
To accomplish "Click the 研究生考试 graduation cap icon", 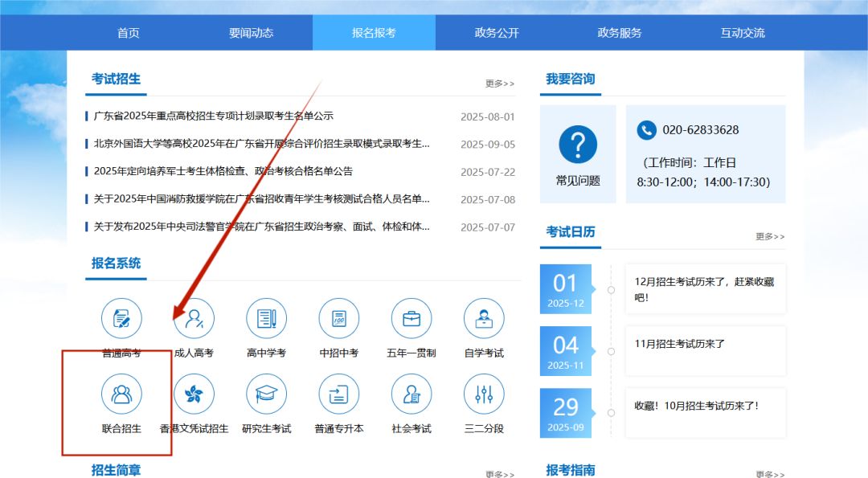I will pyautogui.click(x=266, y=394).
